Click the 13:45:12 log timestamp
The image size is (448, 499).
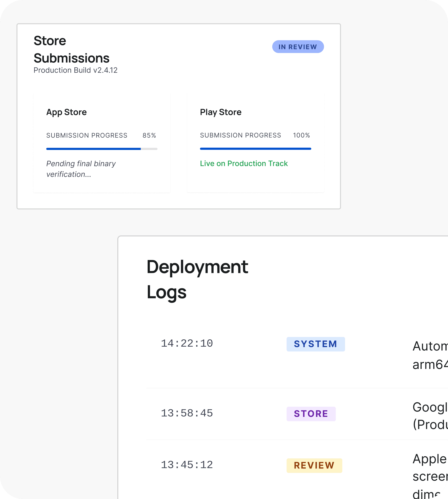click(187, 465)
